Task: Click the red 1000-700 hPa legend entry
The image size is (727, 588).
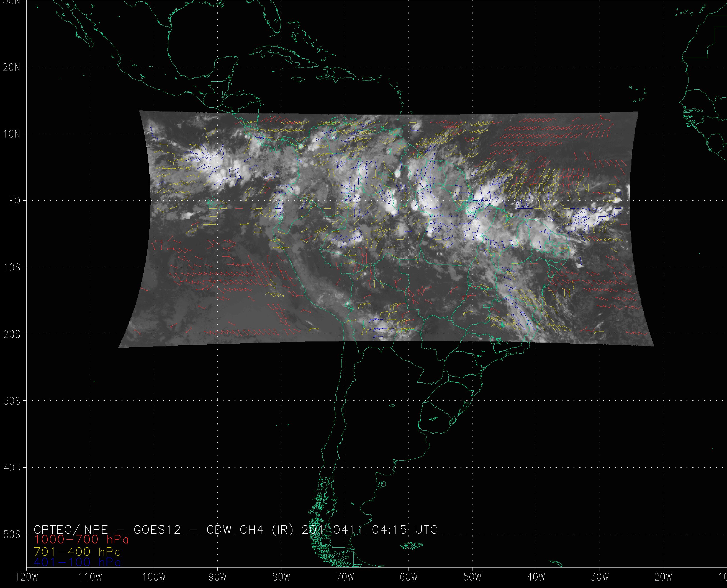Action: coord(81,540)
